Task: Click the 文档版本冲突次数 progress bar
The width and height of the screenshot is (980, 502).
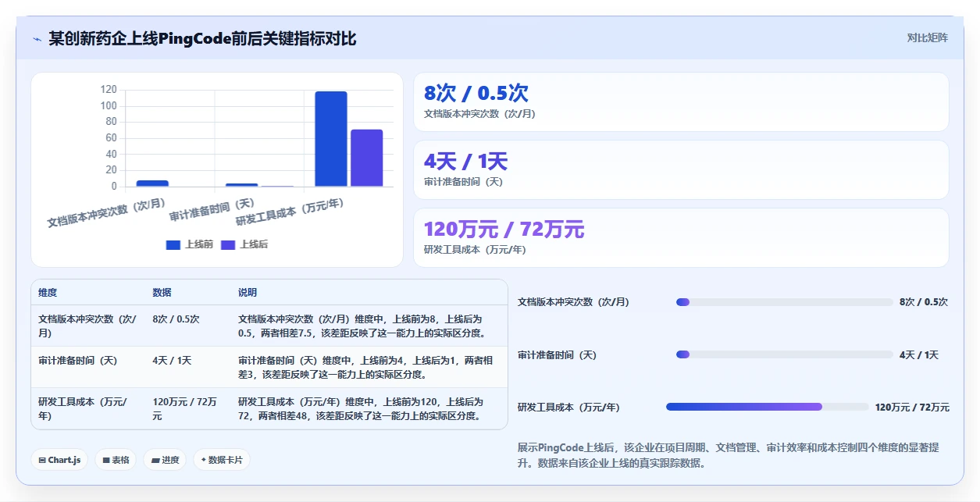Action: click(784, 302)
